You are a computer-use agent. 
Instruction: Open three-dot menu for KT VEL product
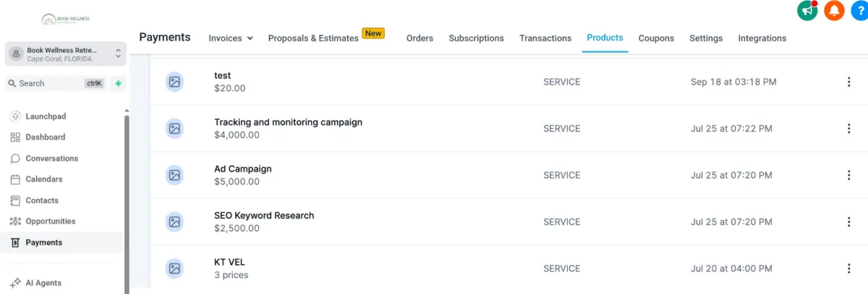(848, 269)
